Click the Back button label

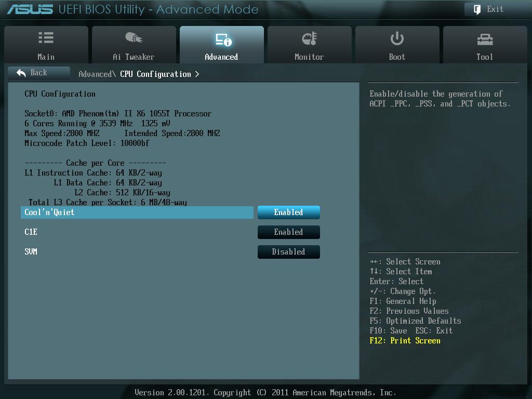point(38,73)
